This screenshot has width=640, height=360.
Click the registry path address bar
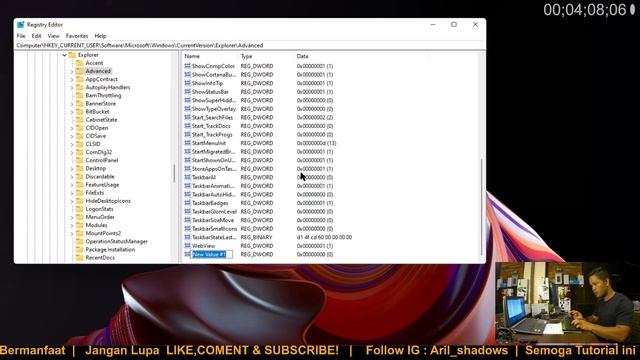pyautogui.click(x=250, y=45)
